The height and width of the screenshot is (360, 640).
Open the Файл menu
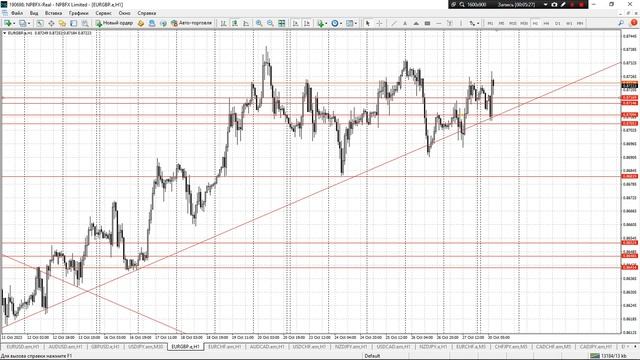click(17, 13)
